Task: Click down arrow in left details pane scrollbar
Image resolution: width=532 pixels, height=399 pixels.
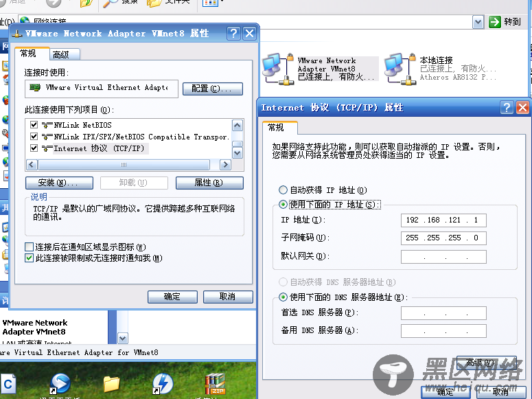Action: [123, 338]
